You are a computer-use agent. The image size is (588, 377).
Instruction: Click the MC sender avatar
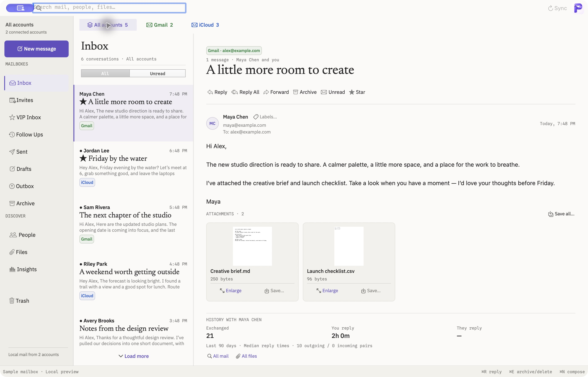point(212,124)
